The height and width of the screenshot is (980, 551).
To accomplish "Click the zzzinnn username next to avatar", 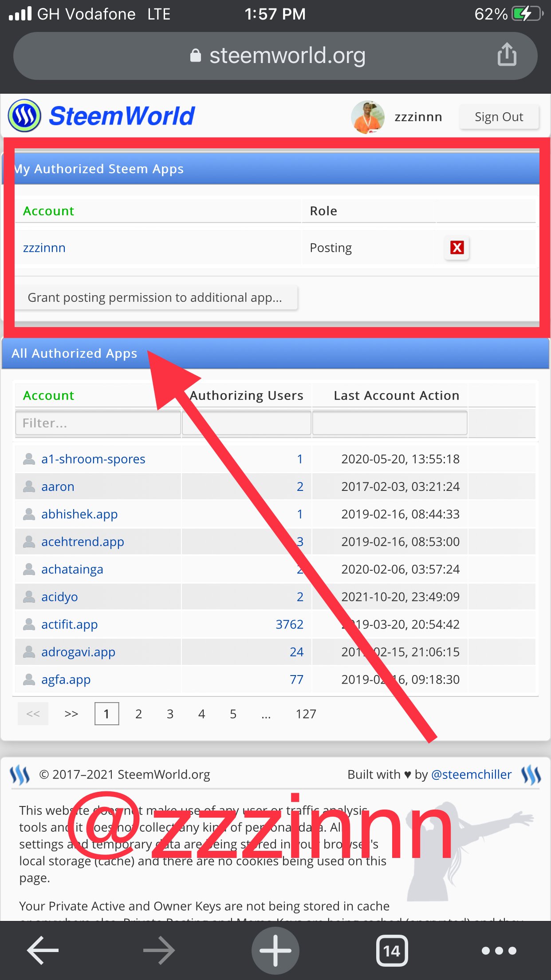I will click(418, 117).
